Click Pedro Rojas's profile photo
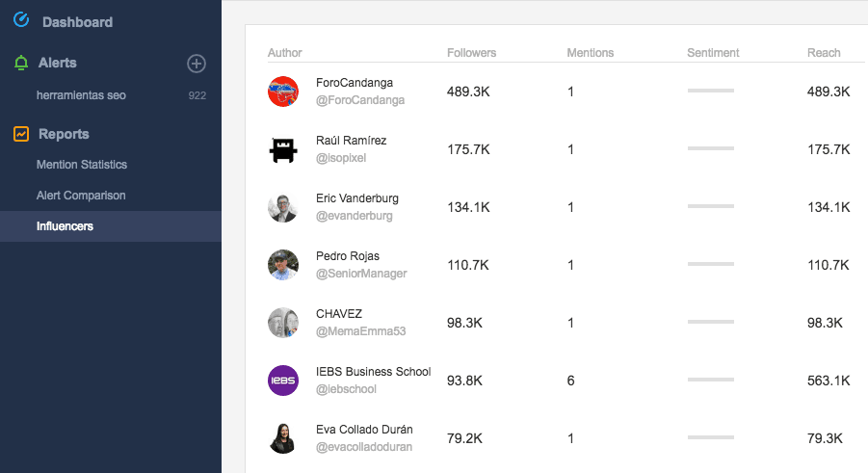Screen dimensions: 868x473 tap(283, 265)
